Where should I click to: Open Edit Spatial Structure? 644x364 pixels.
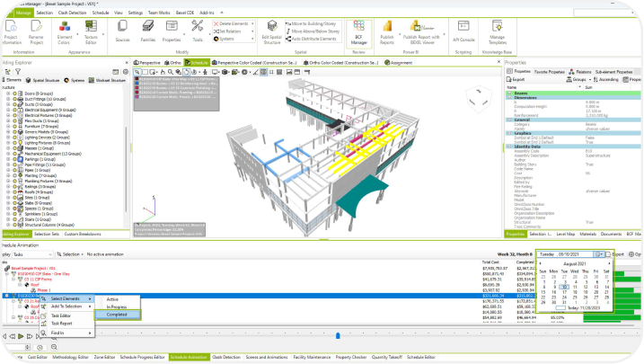point(272,32)
